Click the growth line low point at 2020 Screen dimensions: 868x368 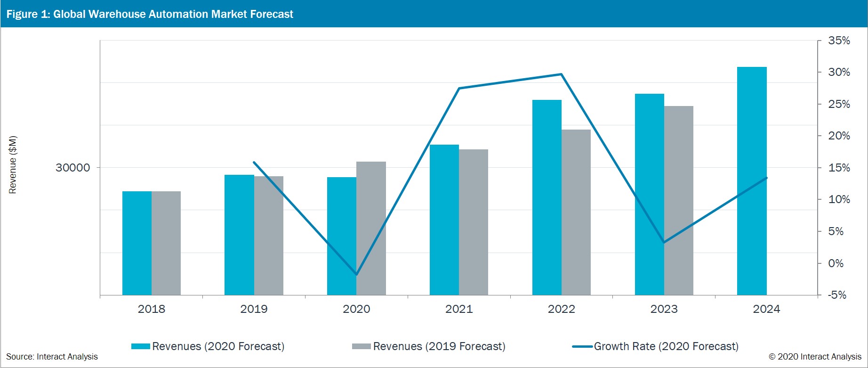tap(356, 274)
